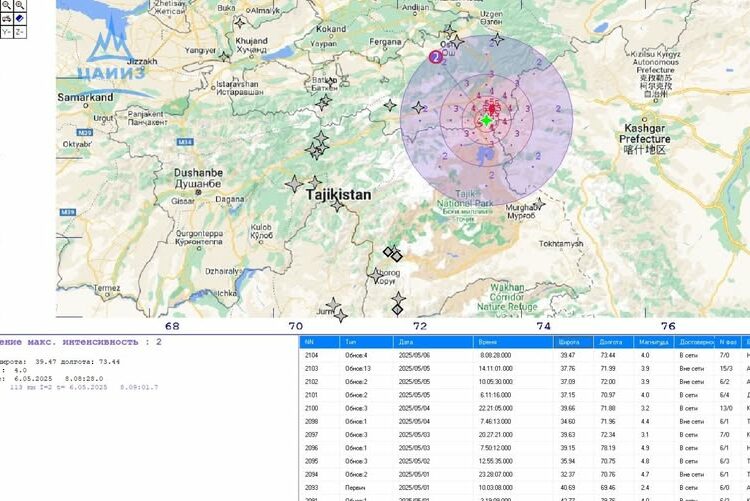Click the Z= toolbar button
The image size is (750, 501).
click(x=20, y=31)
